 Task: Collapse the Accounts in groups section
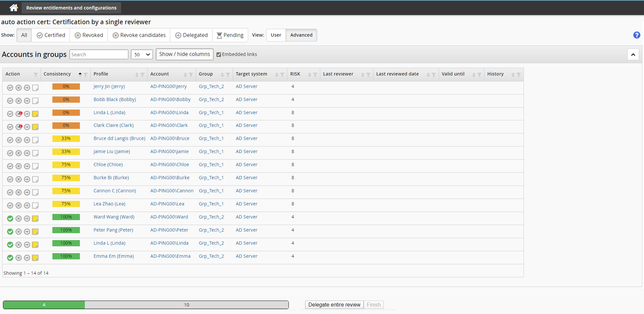pyautogui.click(x=633, y=55)
